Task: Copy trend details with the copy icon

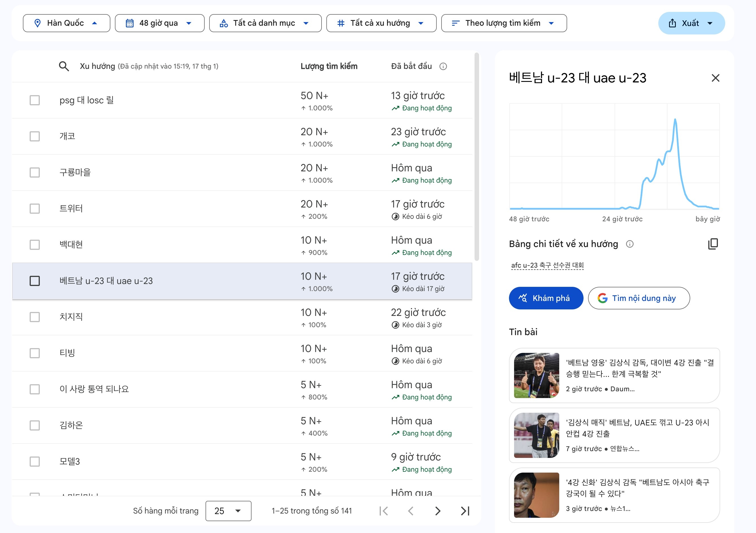Action: click(x=713, y=244)
